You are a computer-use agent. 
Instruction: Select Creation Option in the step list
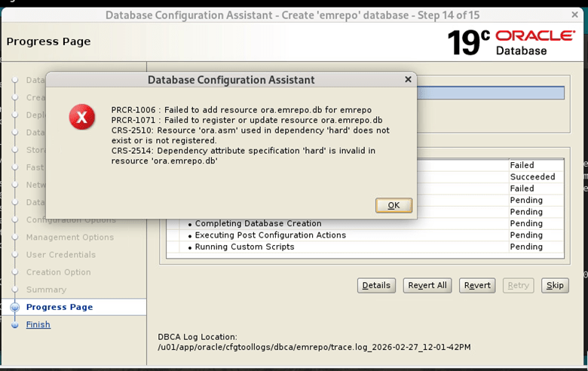coord(59,272)
